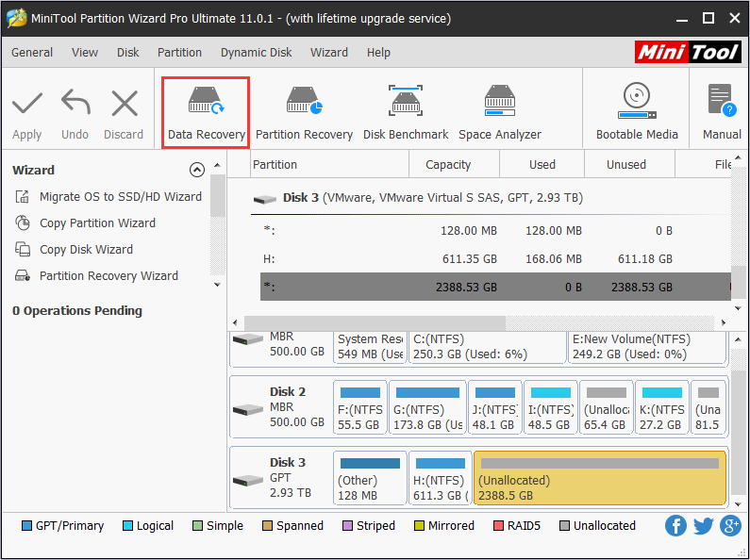750x560 pixels.
Task: Create Bootable Media
Action: tap(637, 113)
